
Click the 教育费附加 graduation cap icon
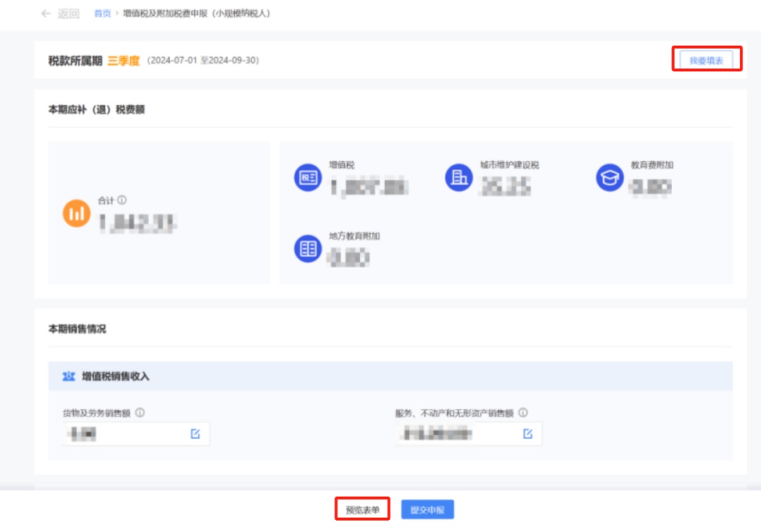click(x=610, y=177)
